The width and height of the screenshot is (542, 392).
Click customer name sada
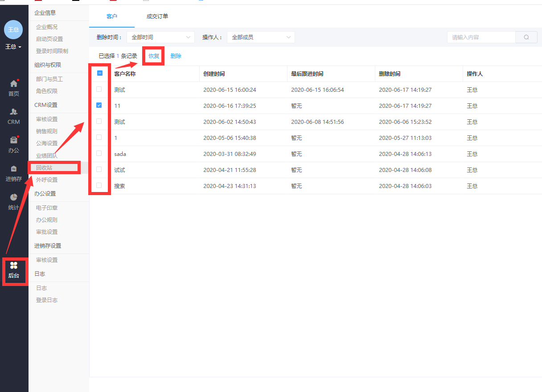(120, 154)
